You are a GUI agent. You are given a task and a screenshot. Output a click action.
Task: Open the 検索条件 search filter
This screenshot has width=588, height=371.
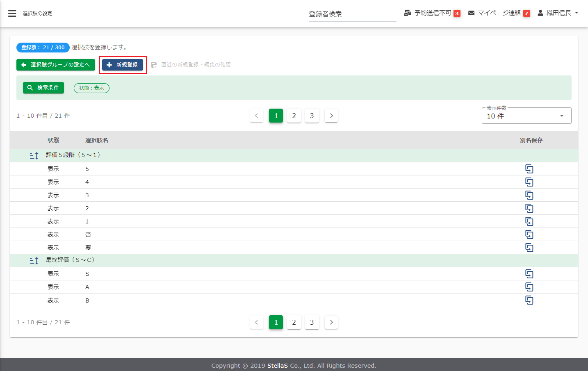[43, 88]
